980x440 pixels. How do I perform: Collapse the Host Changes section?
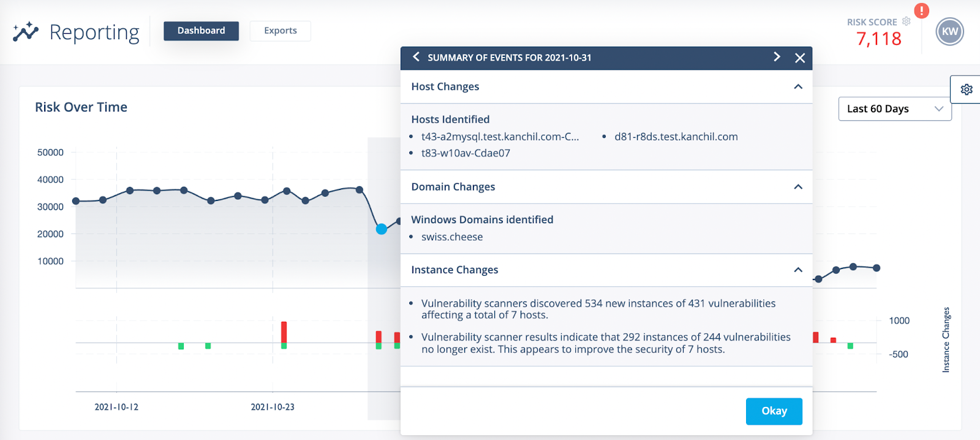[x=798, y=86]
